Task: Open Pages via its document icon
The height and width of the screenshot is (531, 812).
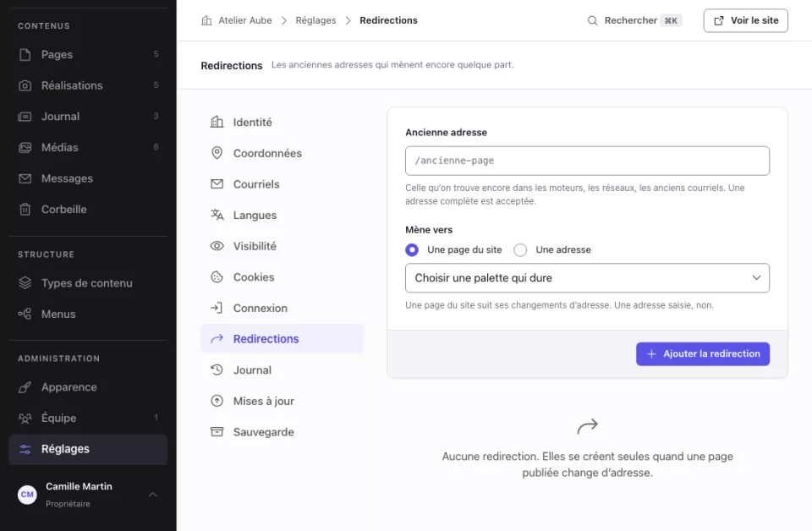Action: 25,54
